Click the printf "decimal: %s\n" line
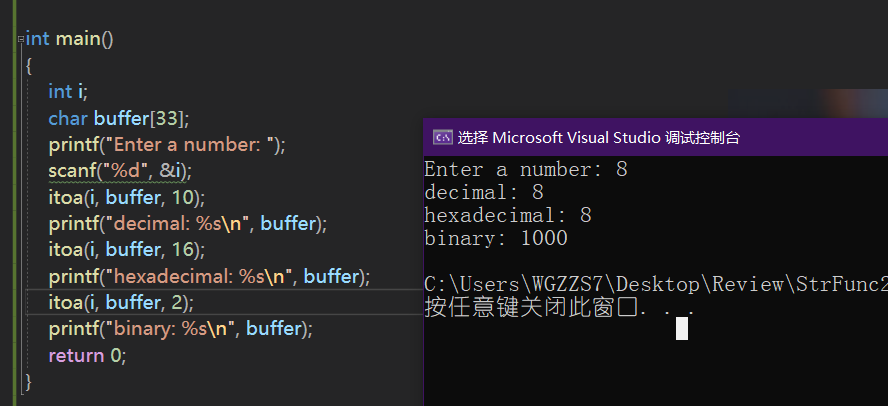Image resolution: width=888 pixels, height=406 pixels. (x=188, y=224)
